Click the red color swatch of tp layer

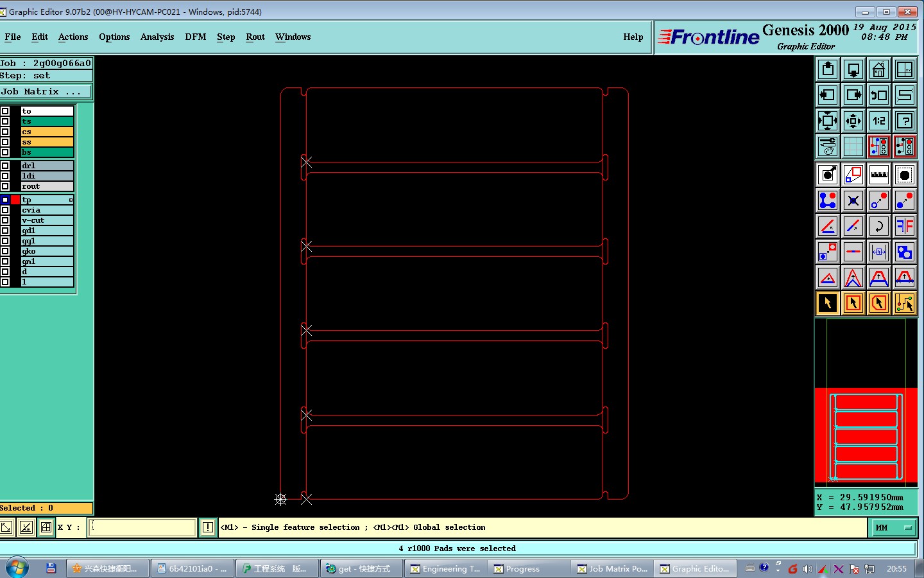tap(15, 200)
